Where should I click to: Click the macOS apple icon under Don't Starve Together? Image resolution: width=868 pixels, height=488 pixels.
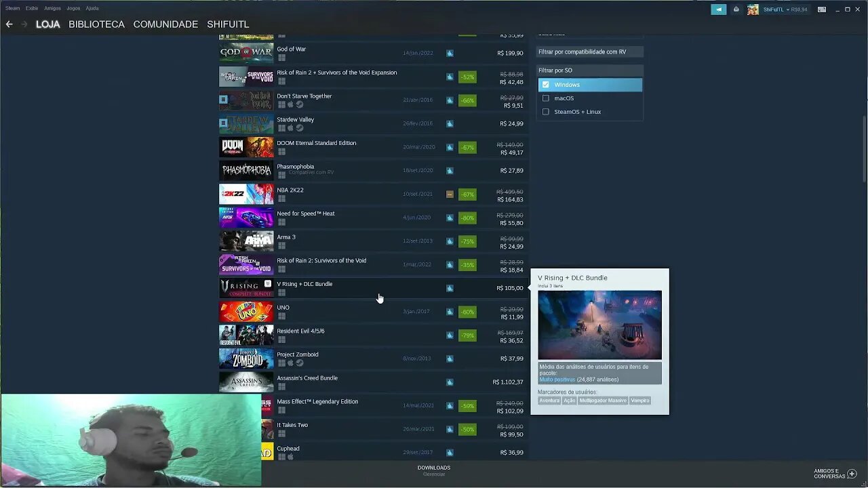[x=290, y=104]
